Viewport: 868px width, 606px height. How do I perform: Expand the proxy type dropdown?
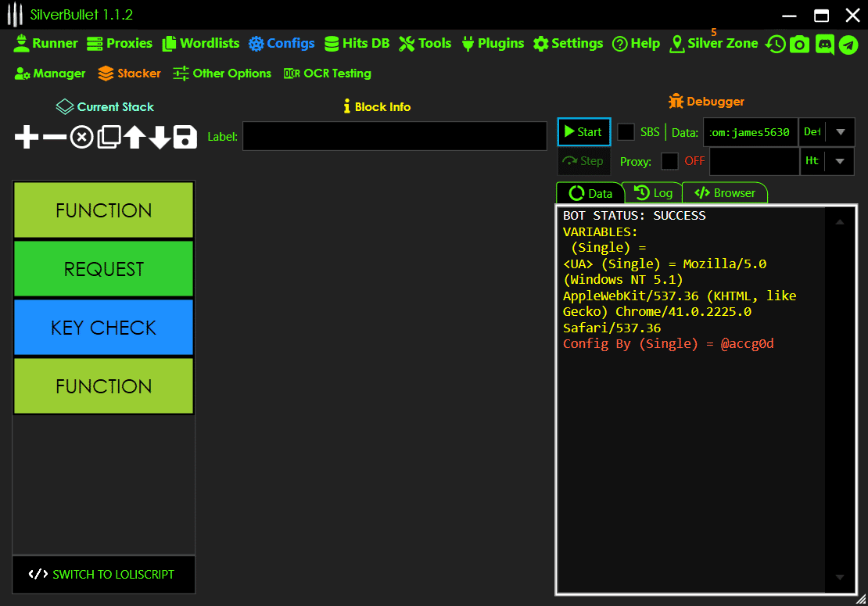coord(840,161)
